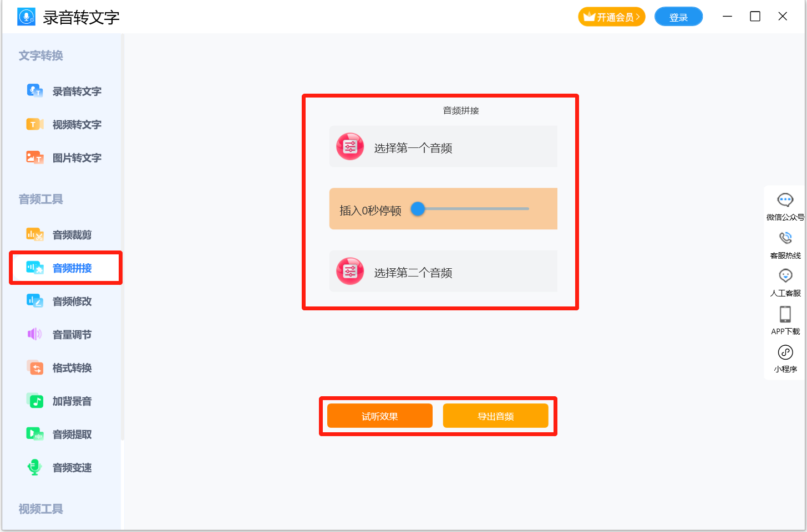The width and height of the screenshot is (807, 532).
Task: Click the 开通会员 button
Action: coord(612,17)
